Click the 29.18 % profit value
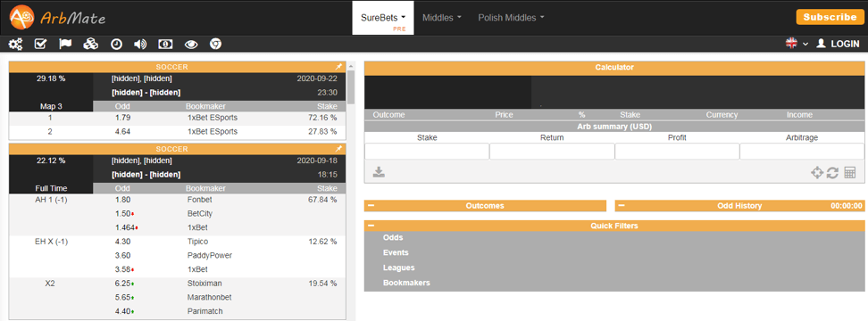The height and width of the screenshot is (321, 868). click(51, 78)
